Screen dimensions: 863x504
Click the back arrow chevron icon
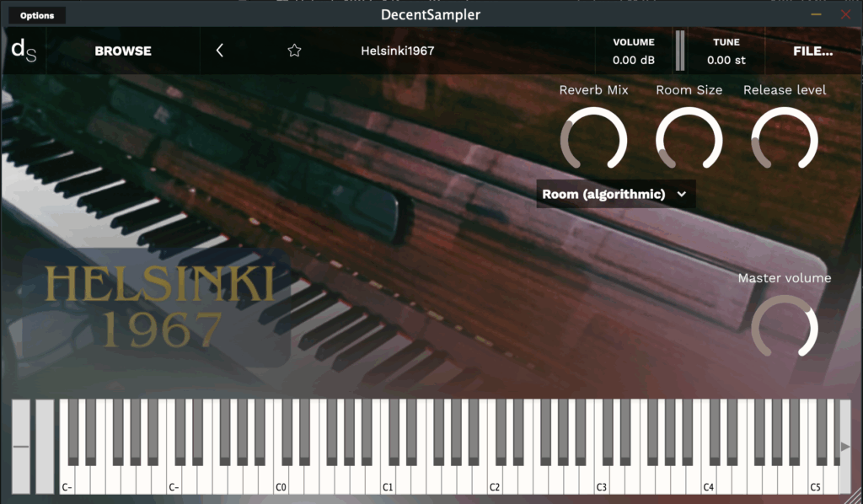click(219, 51)
